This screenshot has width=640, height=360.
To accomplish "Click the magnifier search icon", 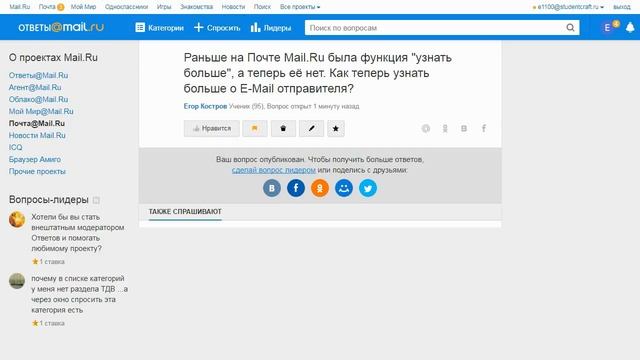I will click(570, 28).
